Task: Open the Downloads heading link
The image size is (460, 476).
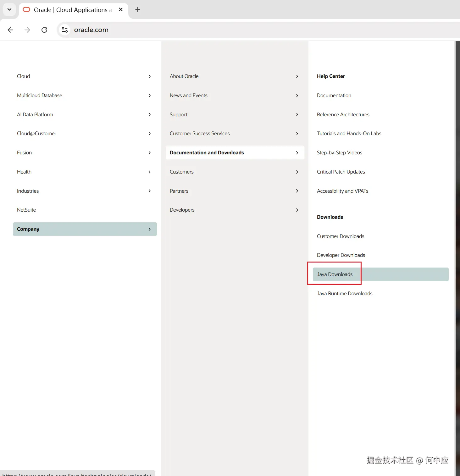Action: click(x=330, y=217)
